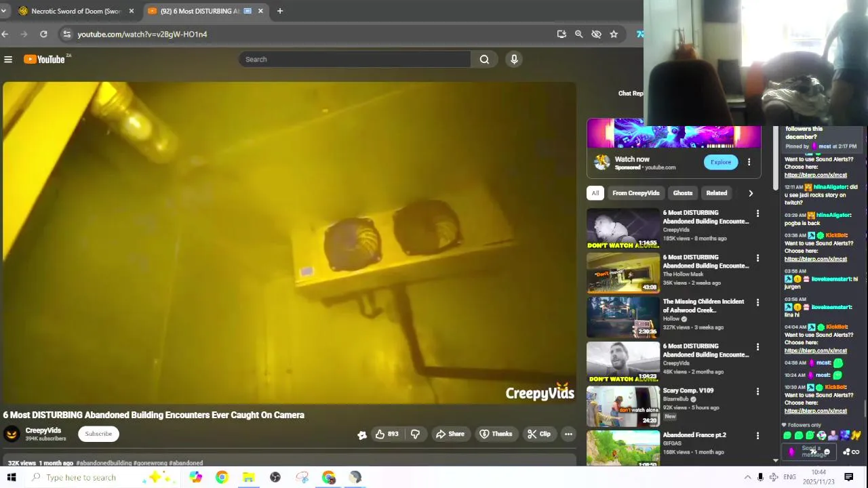Viewport: 868px width, 488px height.
Task: Close the YouTube video tab
Action: coord(260,11)
